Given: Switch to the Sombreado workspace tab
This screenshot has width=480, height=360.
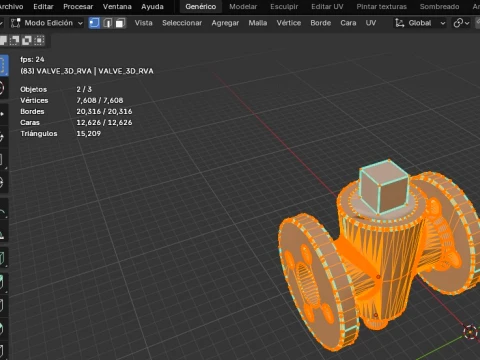Looking at the screenshot, I should [x=439, y=7].
